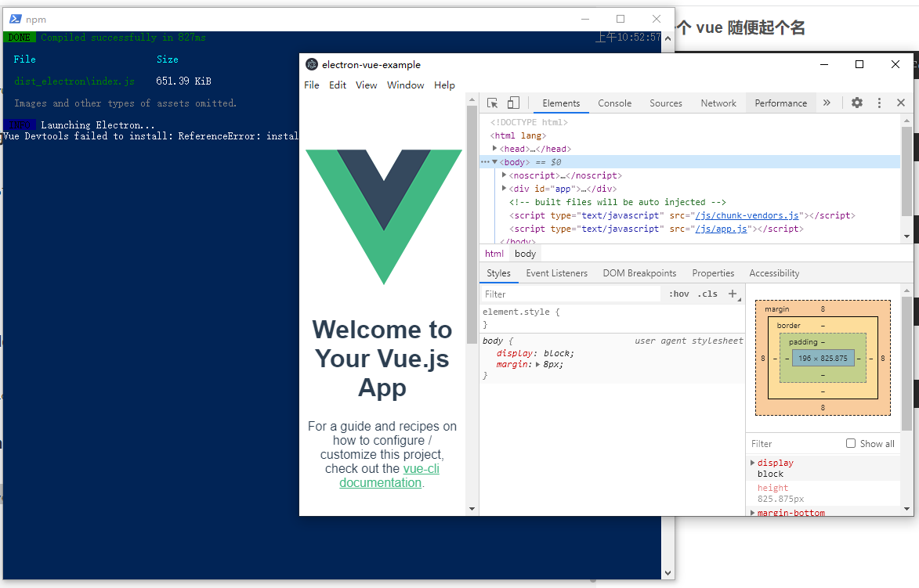This screenshot has height=588, width=919.
Task: Open the File menu in electron app
Action: 312,85
